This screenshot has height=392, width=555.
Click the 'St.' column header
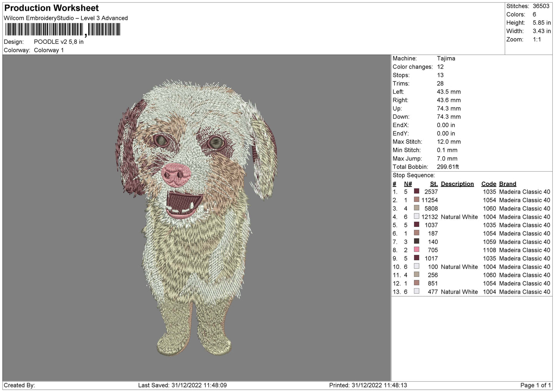click(434, 184)
